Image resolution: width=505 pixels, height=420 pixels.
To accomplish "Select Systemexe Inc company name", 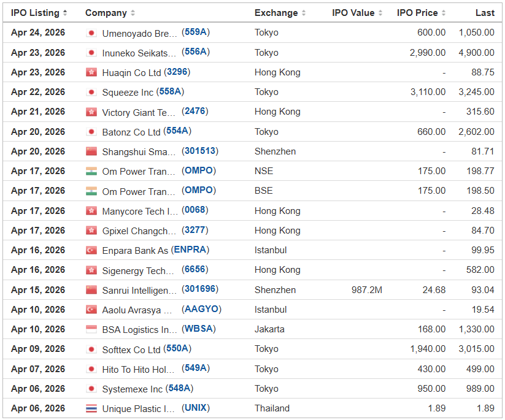I will [132, 389].
